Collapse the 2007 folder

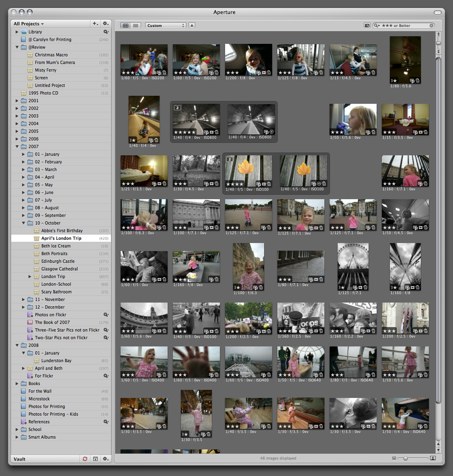(x=17, y=146)
